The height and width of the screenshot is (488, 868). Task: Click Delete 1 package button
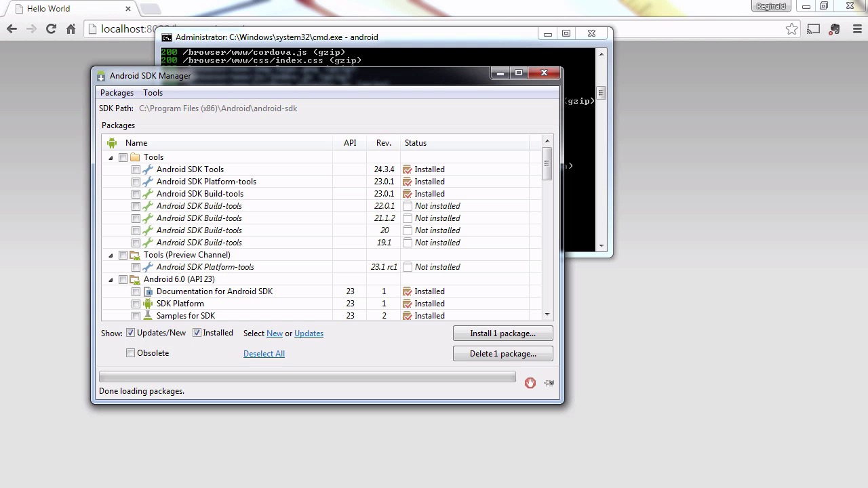(x=502, y=354)
